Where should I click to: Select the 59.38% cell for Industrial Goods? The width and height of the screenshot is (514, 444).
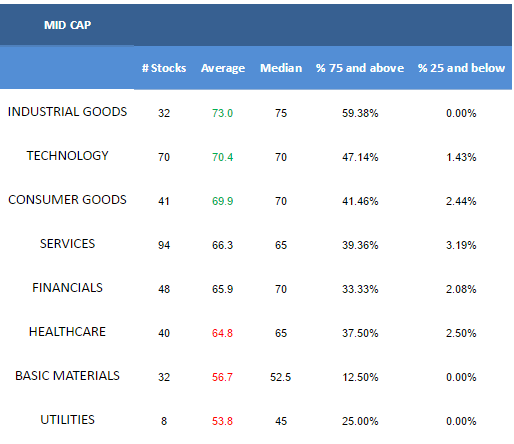[360, 113]
